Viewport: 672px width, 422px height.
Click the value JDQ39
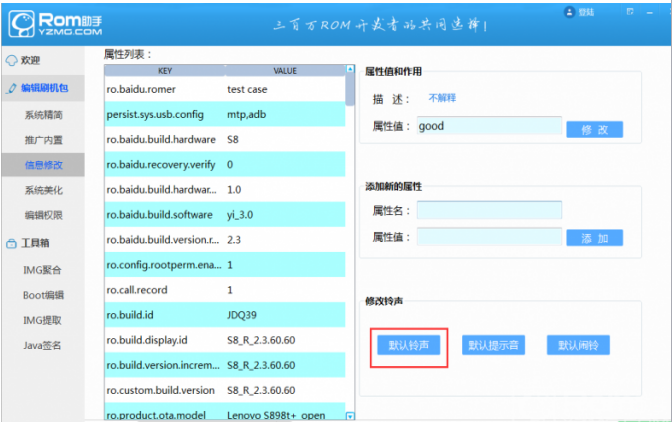[242, 315]
